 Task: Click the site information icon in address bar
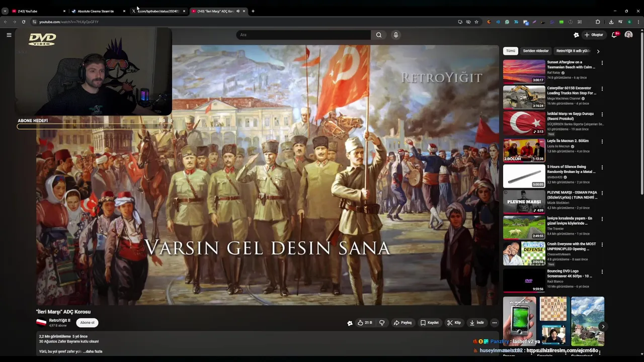click(34, 22)
